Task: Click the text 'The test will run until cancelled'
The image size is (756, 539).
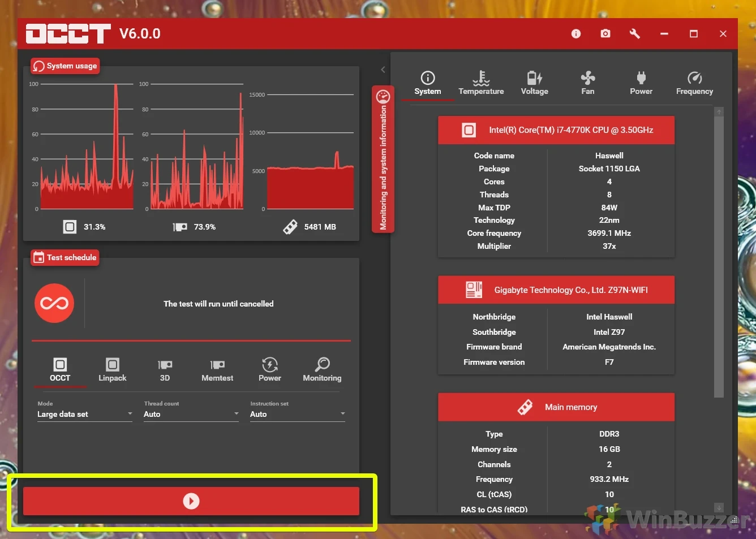Action: click(x=218, y=304)
